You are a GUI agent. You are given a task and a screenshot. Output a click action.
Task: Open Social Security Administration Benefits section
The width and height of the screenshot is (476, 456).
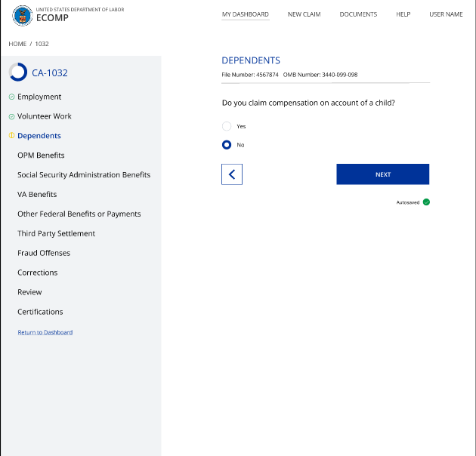(x=84, y=174)
